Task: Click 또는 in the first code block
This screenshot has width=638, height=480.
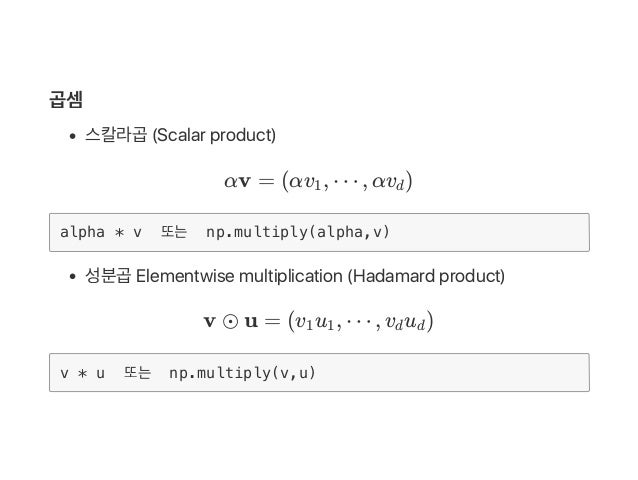Action: pos(175,232)
